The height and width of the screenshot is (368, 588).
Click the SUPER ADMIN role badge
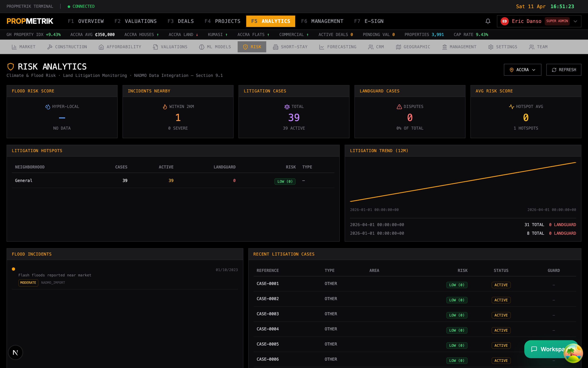557,21
